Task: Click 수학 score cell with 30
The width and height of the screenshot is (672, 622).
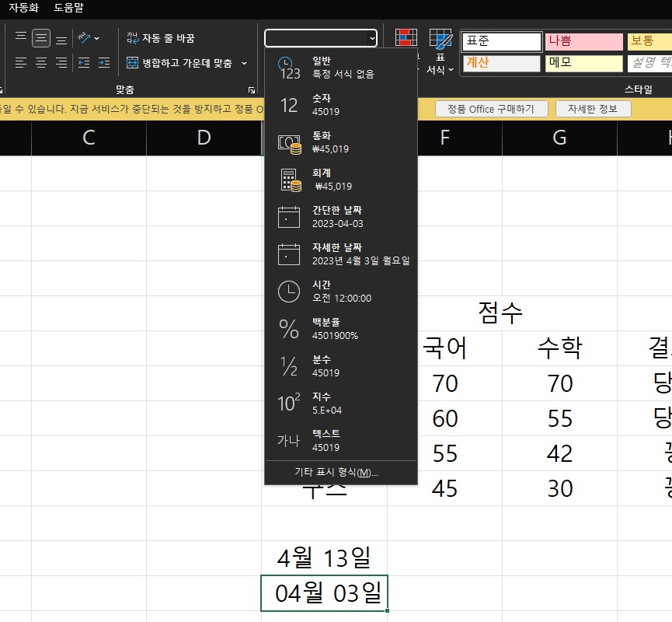Action: click(x=559, y=488)
